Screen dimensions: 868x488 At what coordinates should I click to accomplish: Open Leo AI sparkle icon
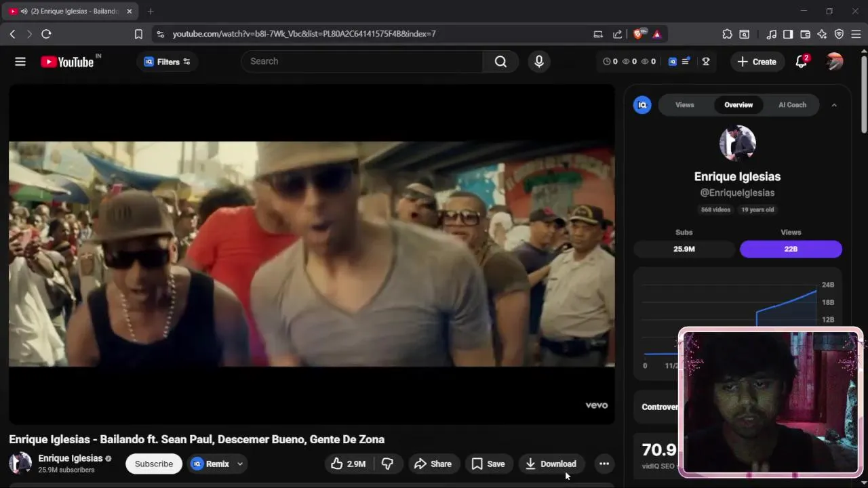tap(822, 34)
